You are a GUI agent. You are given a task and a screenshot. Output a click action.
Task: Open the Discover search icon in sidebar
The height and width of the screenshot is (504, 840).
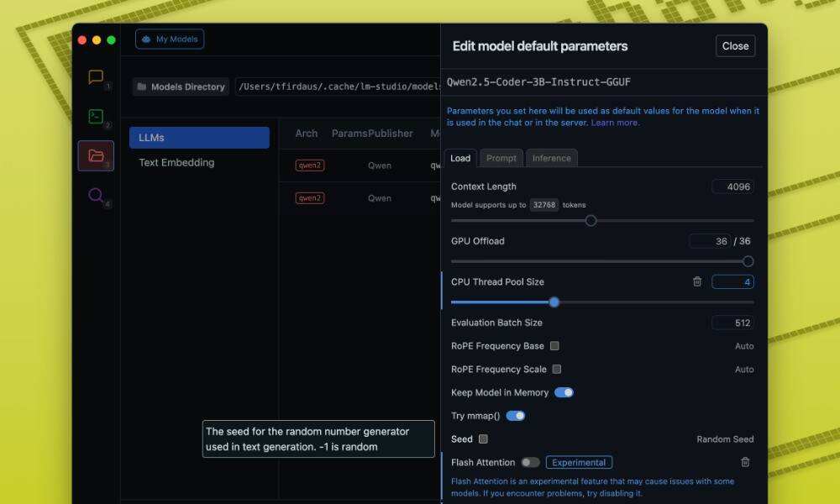(96, 196)
